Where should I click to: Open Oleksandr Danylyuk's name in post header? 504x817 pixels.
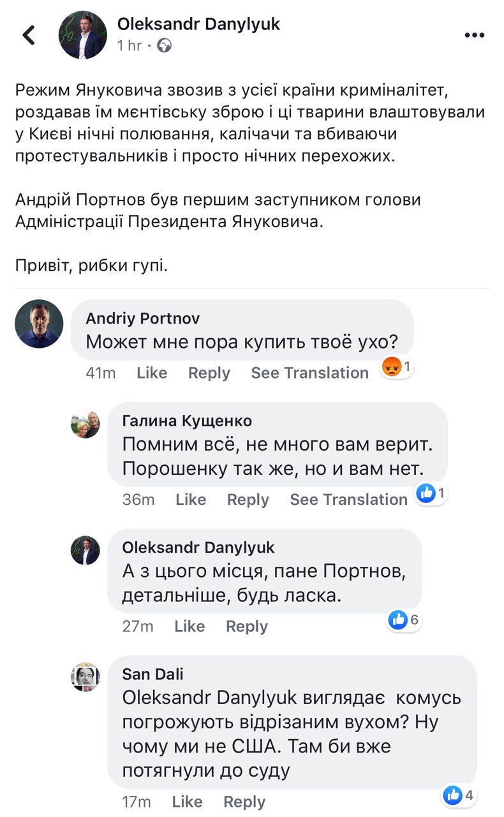198,24
